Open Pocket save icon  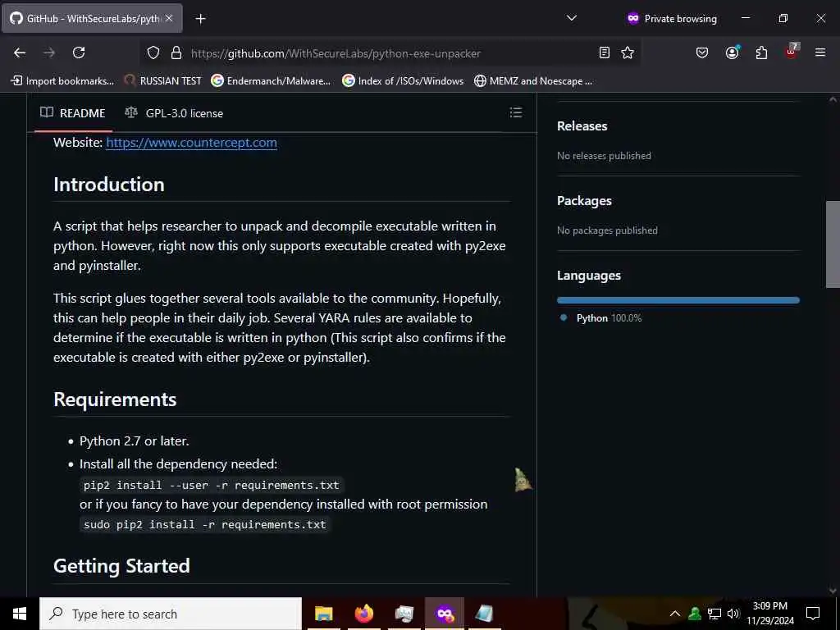702,52
